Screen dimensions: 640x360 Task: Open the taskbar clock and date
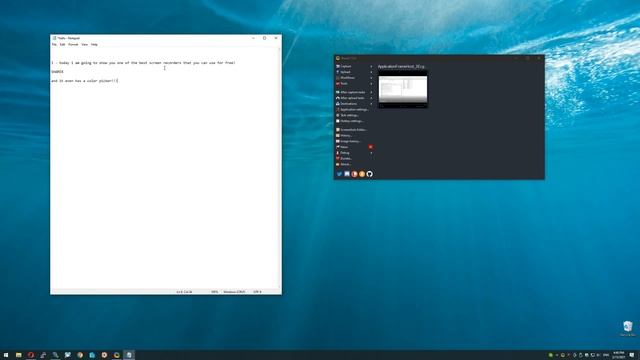pyautogui.click(x=618, y=355)
